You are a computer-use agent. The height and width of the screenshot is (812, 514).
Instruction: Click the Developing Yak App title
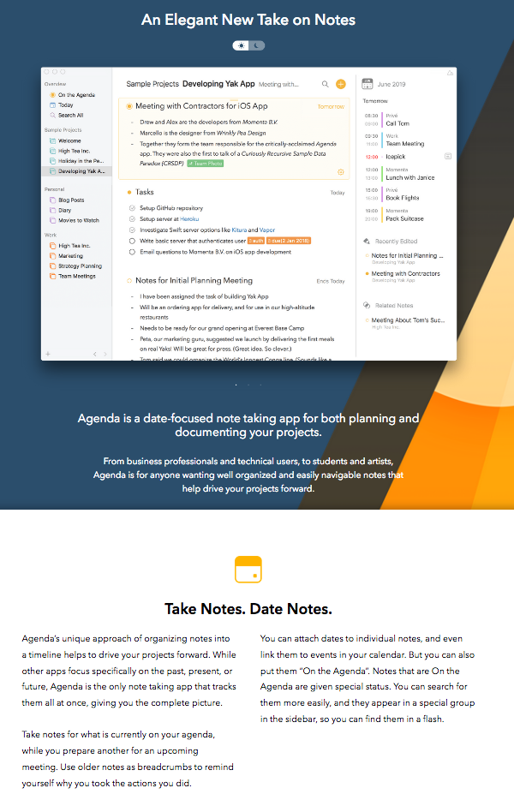pos(218,84)
